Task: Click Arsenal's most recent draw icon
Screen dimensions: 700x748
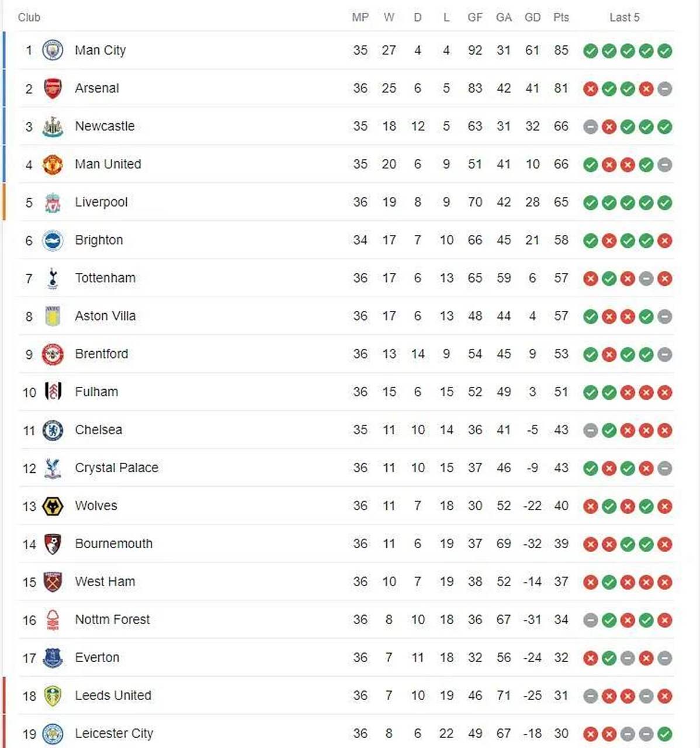Action: (x=664, y=89)
